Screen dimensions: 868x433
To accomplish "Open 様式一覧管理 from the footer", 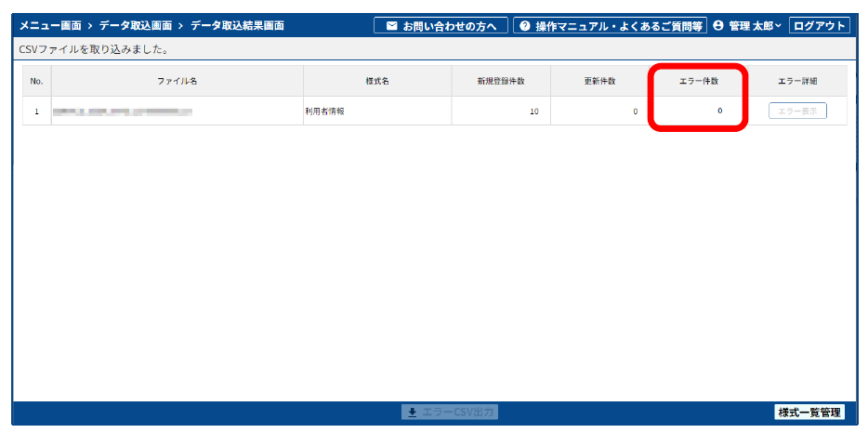I will point(809,412).
